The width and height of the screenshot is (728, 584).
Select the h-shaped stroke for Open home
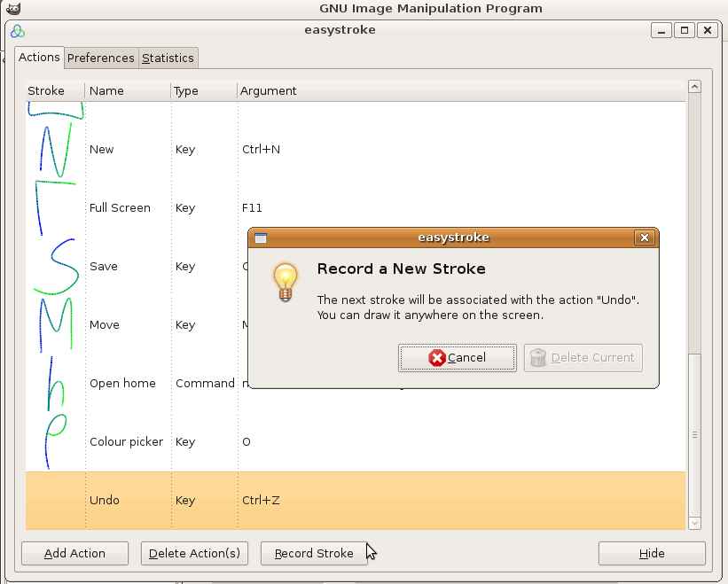[55, 384]
